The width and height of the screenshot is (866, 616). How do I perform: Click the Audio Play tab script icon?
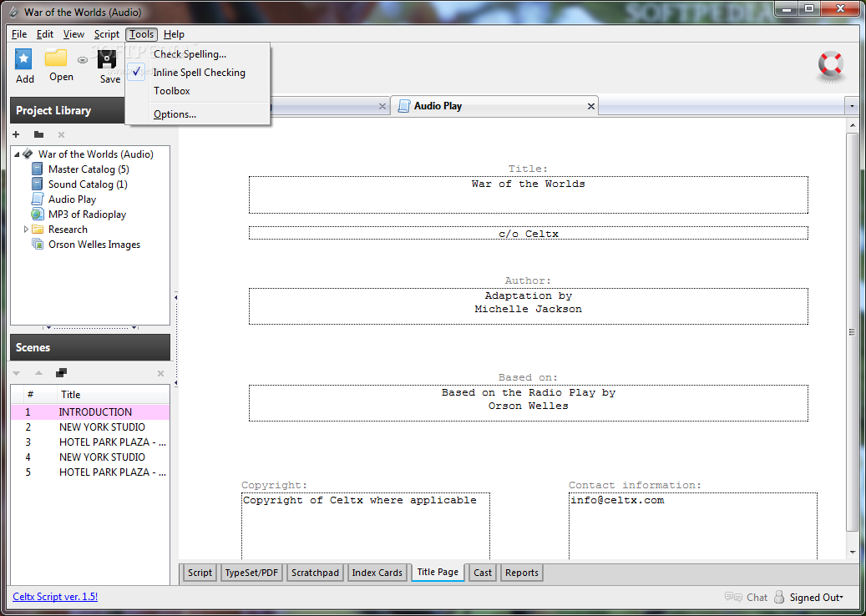403,105
